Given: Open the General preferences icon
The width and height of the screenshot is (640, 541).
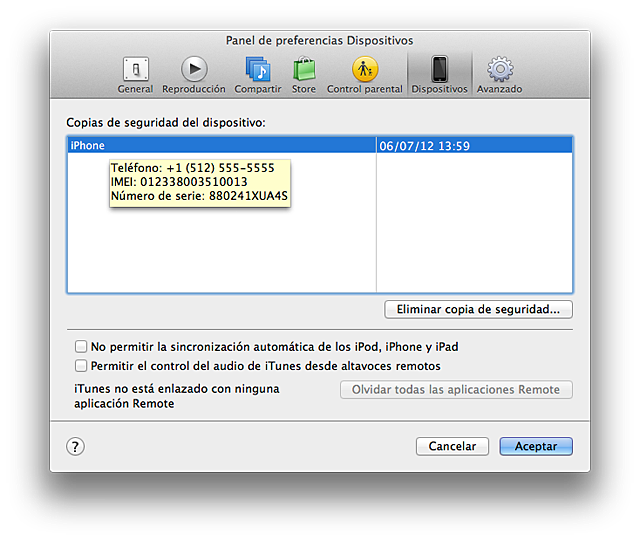Looking at the screenshot, I should click(136, 69).
